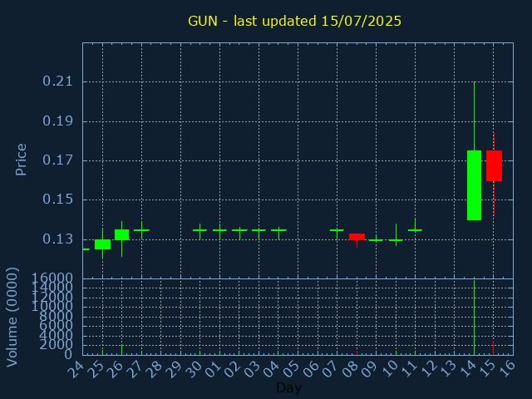This screenshot has width=532, height=399.
Task: Select the green doji candle for day 27
Action: [142, 230]
